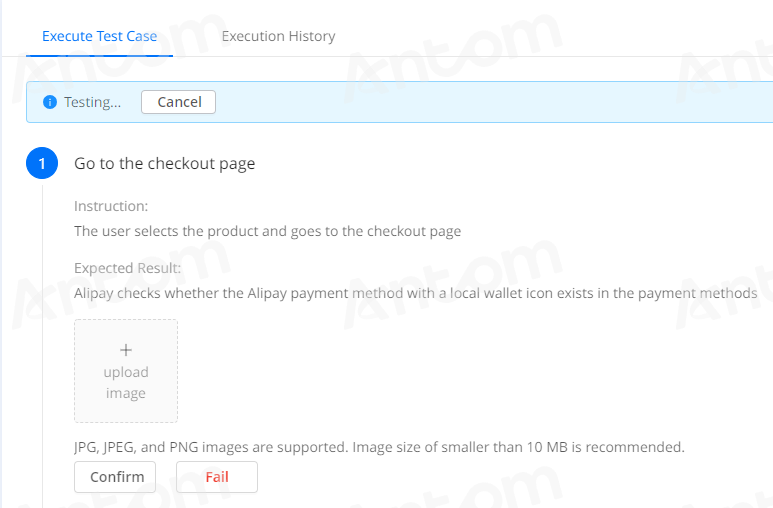The width and height of the screenshot is (773, 508).
Task: Click the 'Testing...' status text
Action: click(x=92, y=102)
